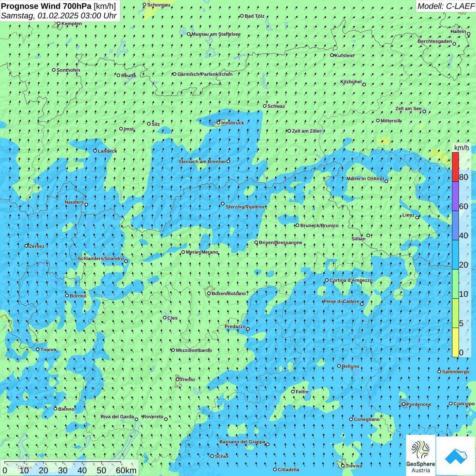The width and height of the screenshot is (476, 476).
Task: Click the 'Nauders' label
Action: coord(74,202)
